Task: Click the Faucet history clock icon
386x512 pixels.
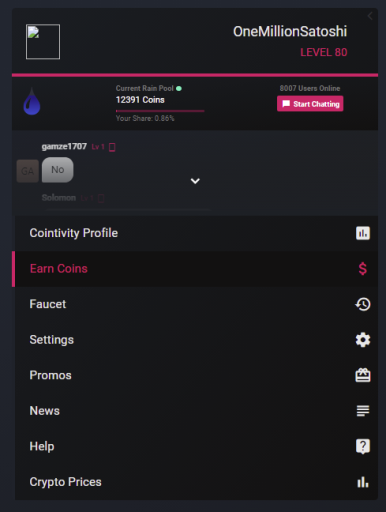Action: pos(363,304)
